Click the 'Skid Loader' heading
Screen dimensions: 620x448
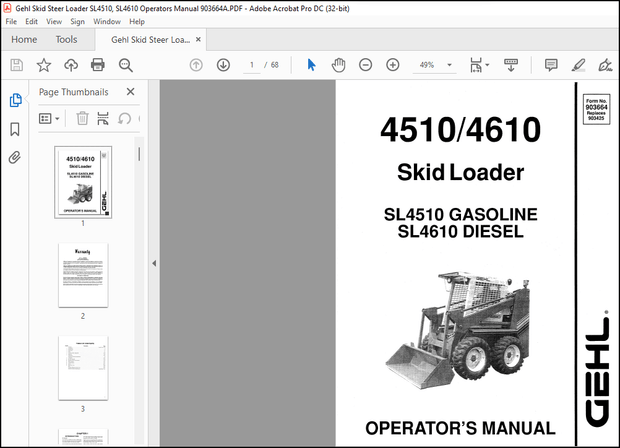(x=460, y=172)
